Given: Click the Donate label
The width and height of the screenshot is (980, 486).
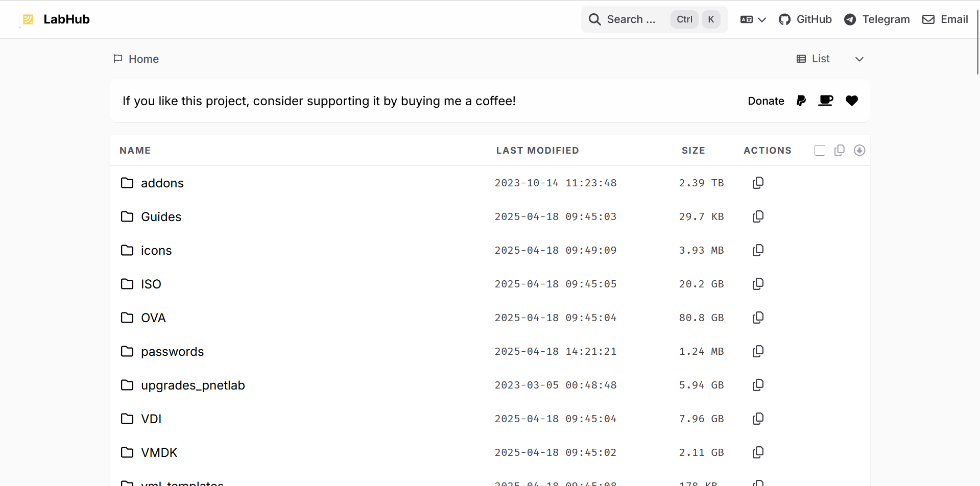Looking at the screenshot, I should [766, 101].
